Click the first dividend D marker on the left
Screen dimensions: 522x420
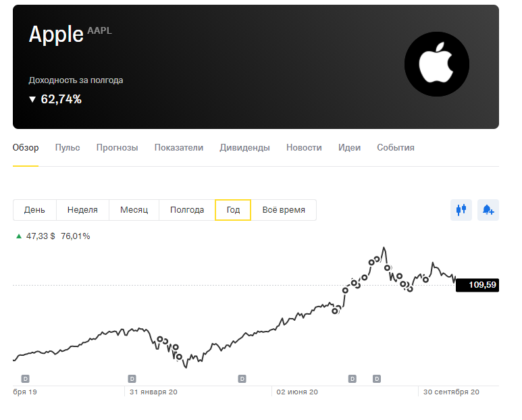point(25,379)
